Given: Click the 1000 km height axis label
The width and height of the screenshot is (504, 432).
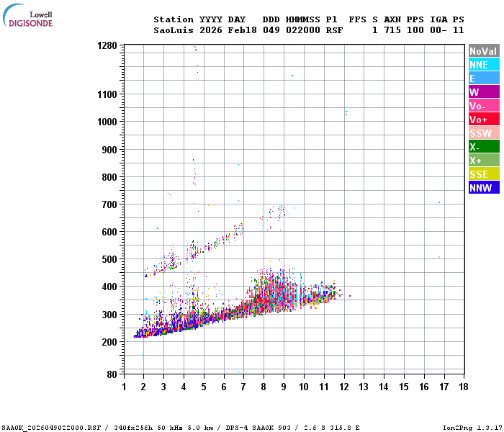Looking at the screenshot, I should click(107, 122).
